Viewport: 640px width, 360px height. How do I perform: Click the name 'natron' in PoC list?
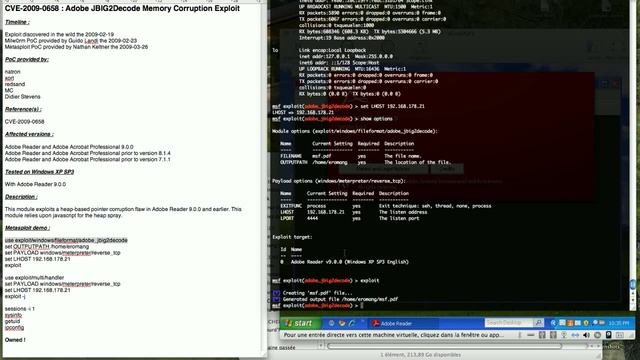(x=12, y=71)
